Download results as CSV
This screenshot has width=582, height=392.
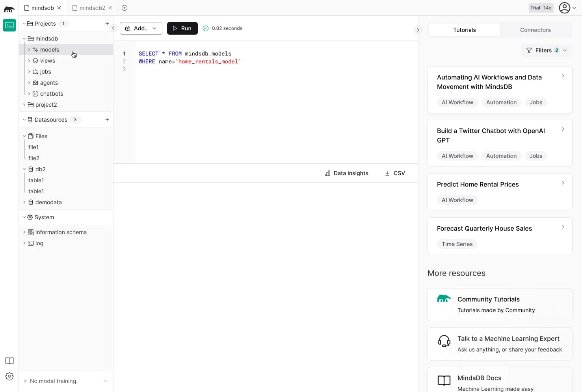click(x=395, y=173)
